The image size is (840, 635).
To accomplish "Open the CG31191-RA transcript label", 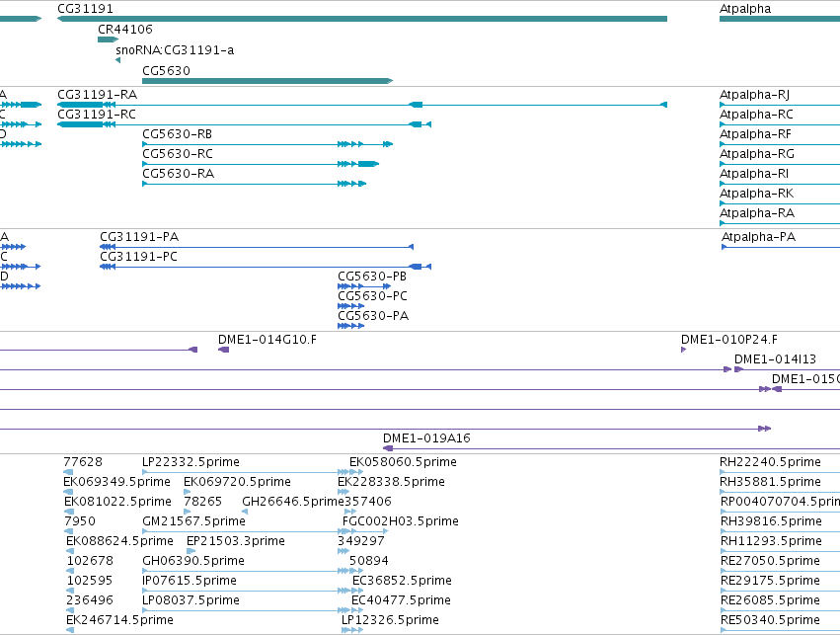I will [97, 95].
